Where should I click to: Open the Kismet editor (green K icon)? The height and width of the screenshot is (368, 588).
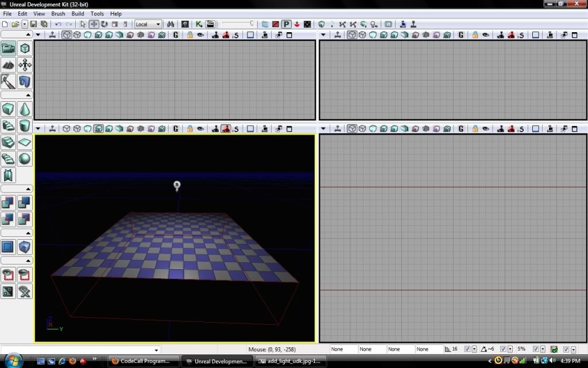[x=199, y=24]
